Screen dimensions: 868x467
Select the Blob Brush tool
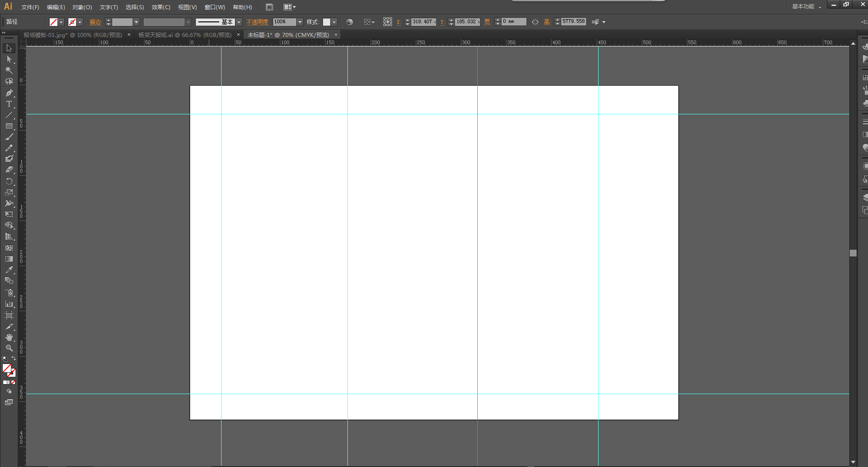(9, 159)
